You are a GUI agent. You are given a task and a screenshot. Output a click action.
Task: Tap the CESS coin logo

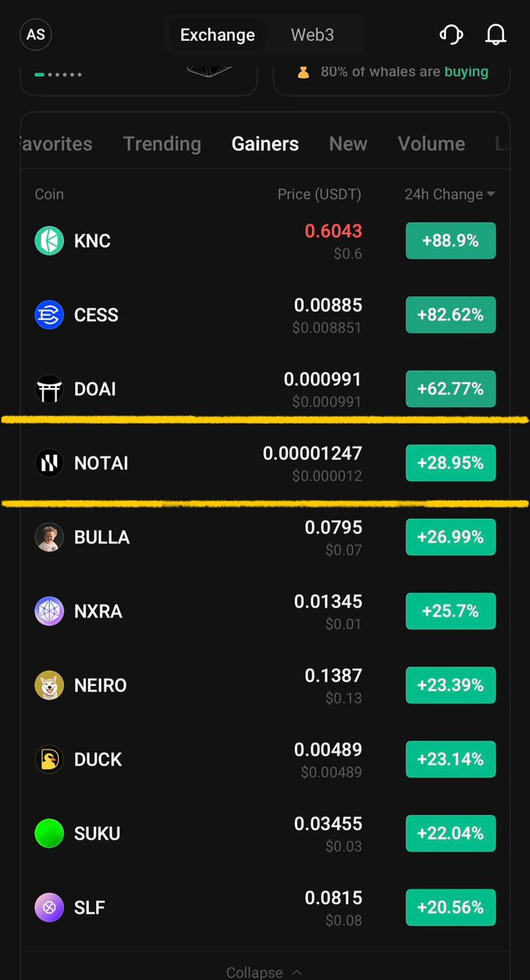[x=49, y=315]
